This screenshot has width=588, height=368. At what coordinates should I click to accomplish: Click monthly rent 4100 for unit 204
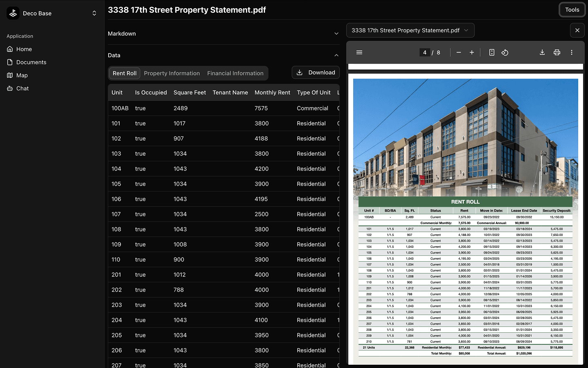[x=261, y=320]
